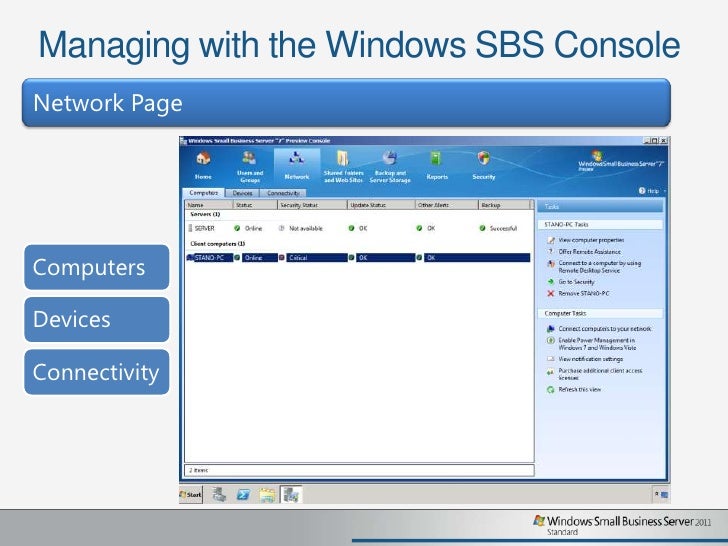Click the Connectivity slide button
Viewport: 728px width, 546px height.
click(x=97, y=372)
